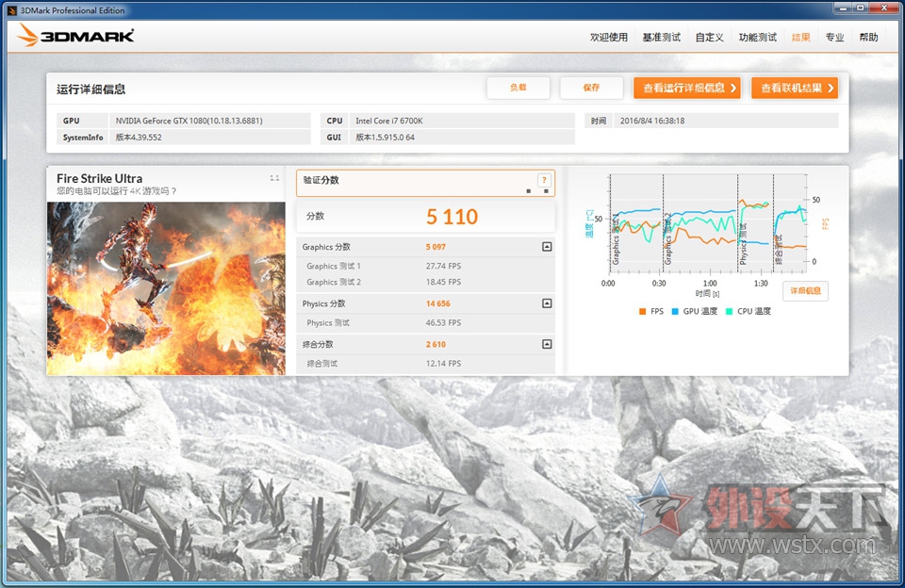Viewport: 905px width, 588px height.
Task: Open the 自定义 tab
Action: tap(709, 38)
